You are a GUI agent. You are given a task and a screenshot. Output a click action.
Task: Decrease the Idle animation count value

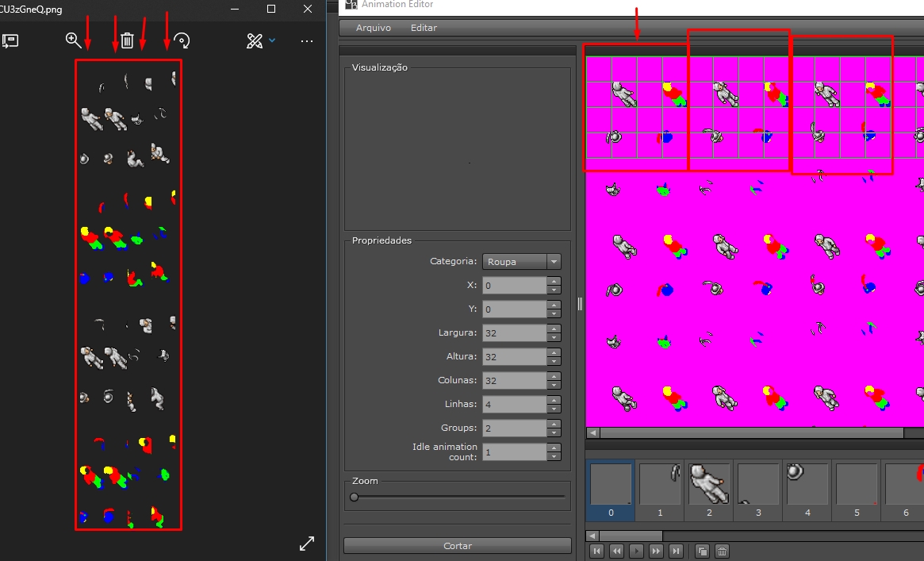[554, 457]
